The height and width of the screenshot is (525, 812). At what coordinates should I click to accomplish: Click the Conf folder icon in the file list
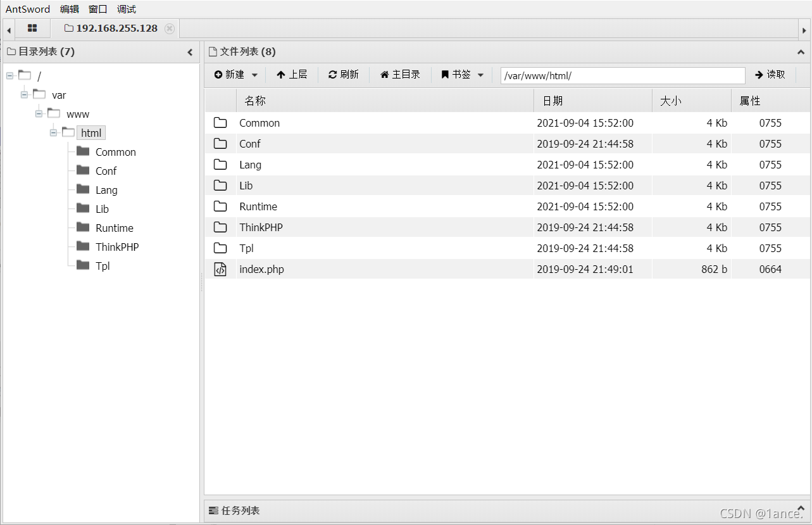[220, 144]
